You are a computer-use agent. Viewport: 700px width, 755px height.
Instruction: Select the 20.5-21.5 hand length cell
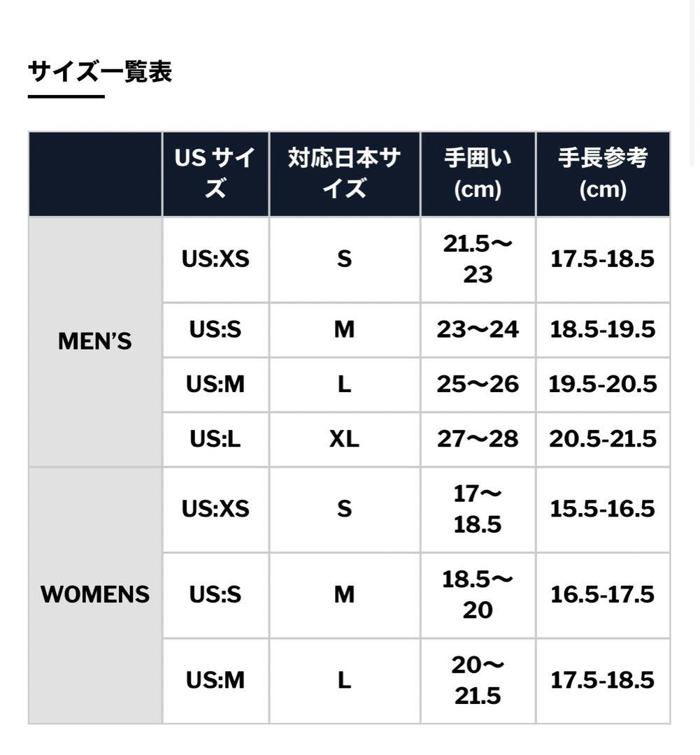pyautogui.click(x=603, y=439)
